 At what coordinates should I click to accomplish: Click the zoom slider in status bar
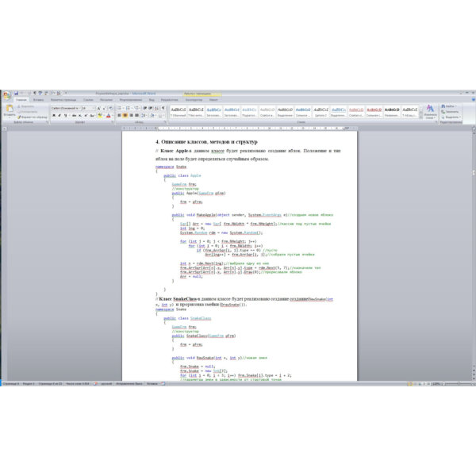(x=459, y=384)
